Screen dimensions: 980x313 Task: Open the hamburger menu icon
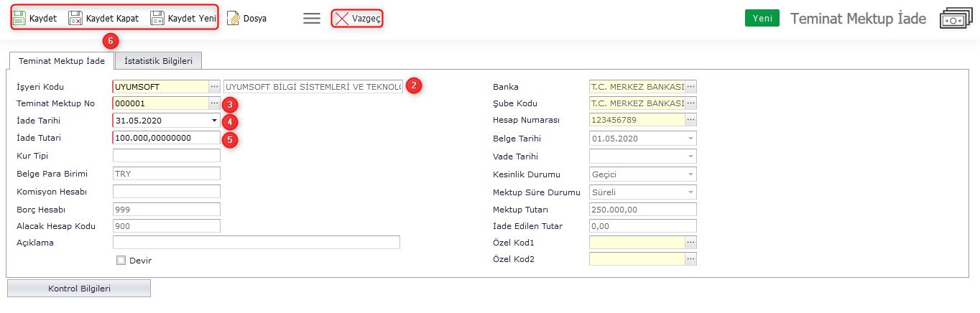311,19
